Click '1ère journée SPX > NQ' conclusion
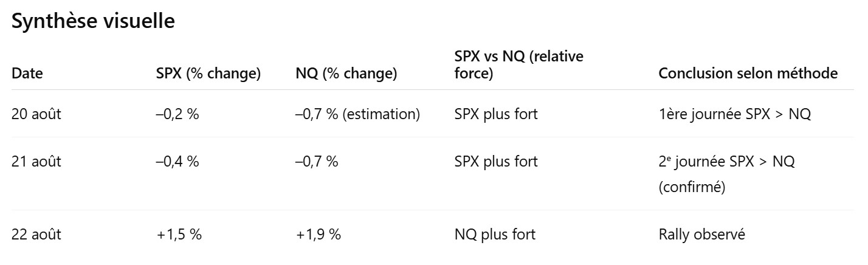Image resolution: width=868 pixels, height=265 pixels. point(734,114)
